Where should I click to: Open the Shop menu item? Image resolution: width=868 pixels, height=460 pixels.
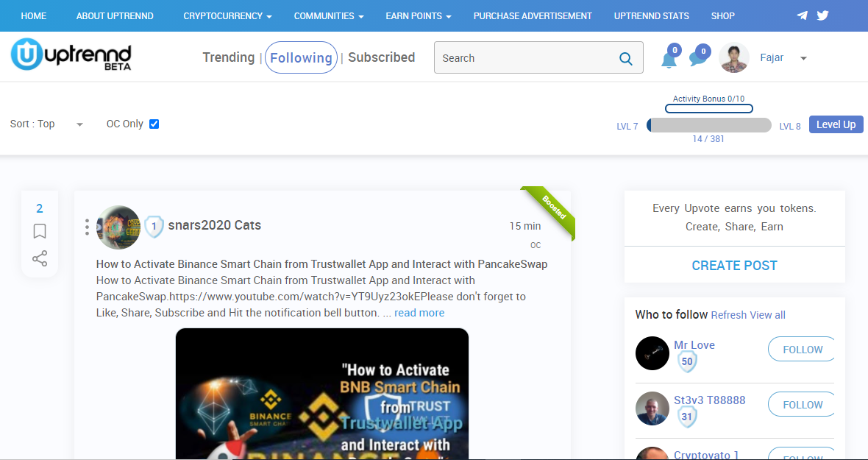(723, 16)
